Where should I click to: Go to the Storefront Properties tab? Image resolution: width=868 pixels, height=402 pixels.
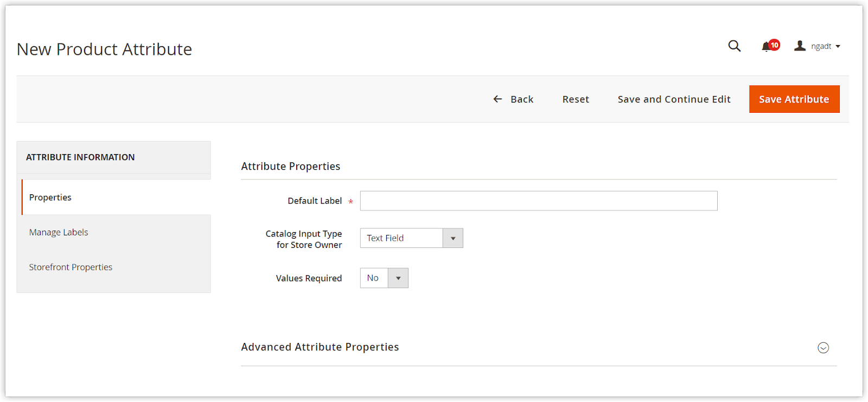[71, 267]
